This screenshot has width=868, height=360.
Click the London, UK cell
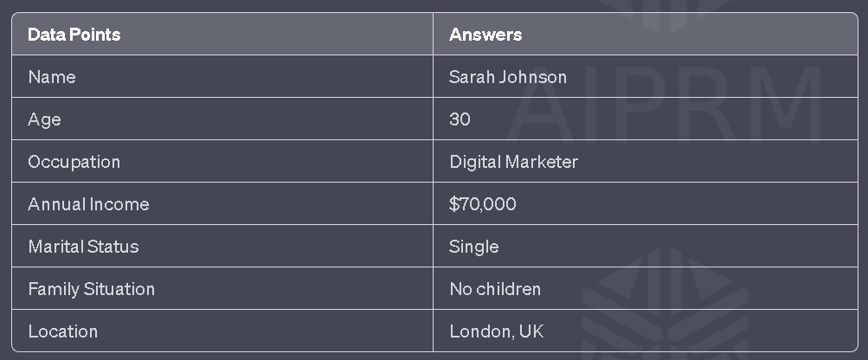coord(497,331)
